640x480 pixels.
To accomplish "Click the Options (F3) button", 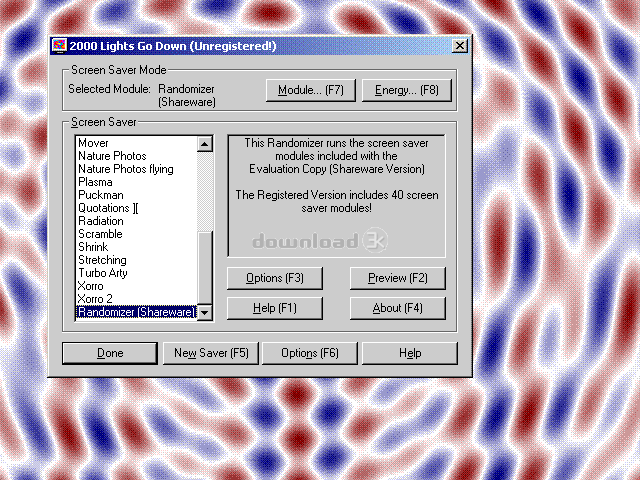I will click(275, 278).
